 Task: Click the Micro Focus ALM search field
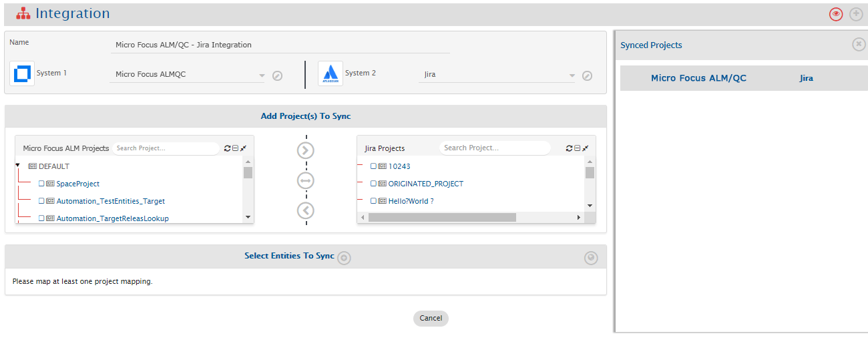(164, 148)
